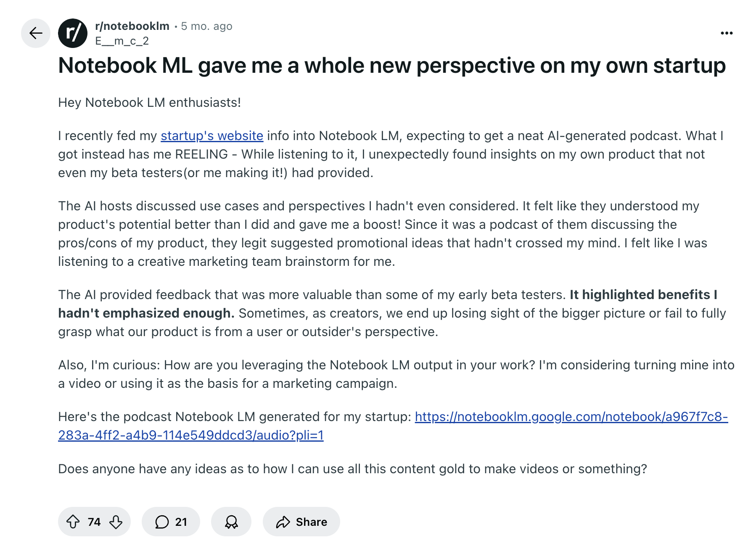
Task: Click the post title about Notebook ML
Action: (392, 65)
